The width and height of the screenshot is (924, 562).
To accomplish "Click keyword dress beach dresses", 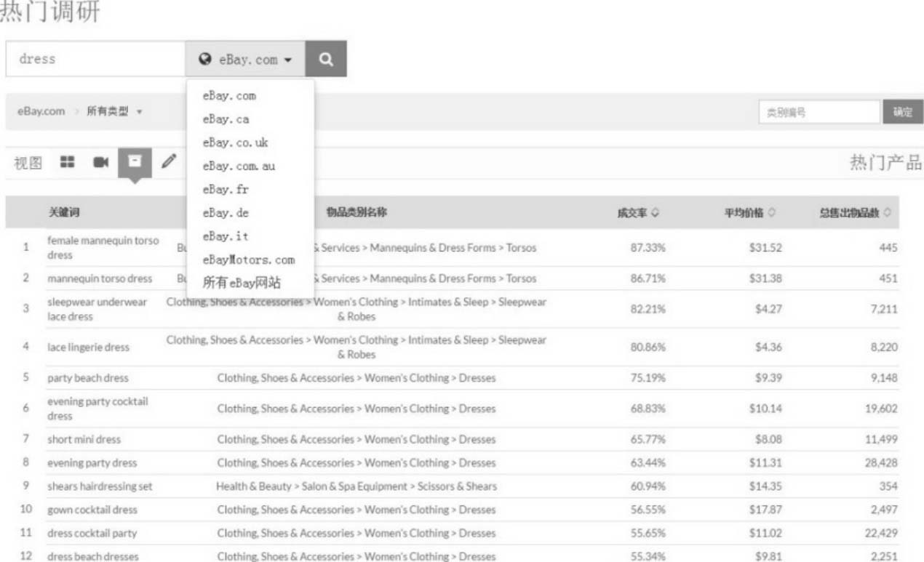I will click(x=92, y=557).
